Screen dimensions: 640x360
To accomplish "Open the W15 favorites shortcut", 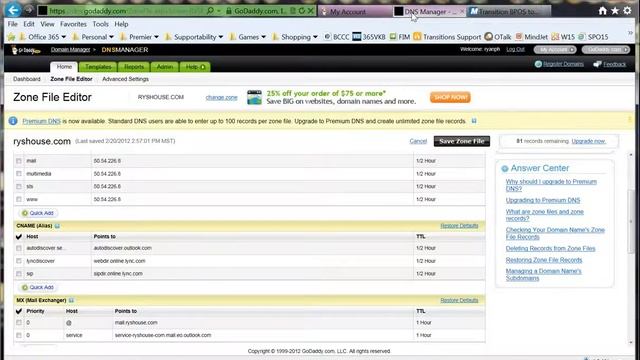I will [563, 37].
